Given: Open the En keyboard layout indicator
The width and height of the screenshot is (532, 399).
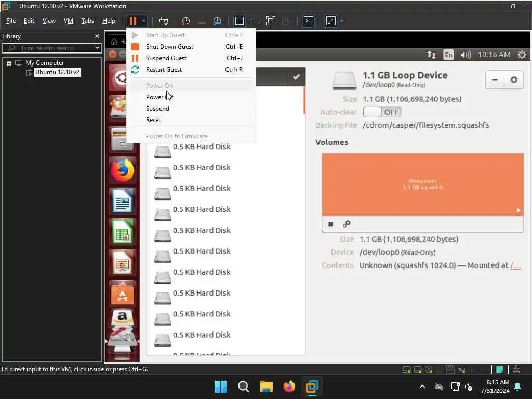Looking at the screenshot, I should point(448,55).
